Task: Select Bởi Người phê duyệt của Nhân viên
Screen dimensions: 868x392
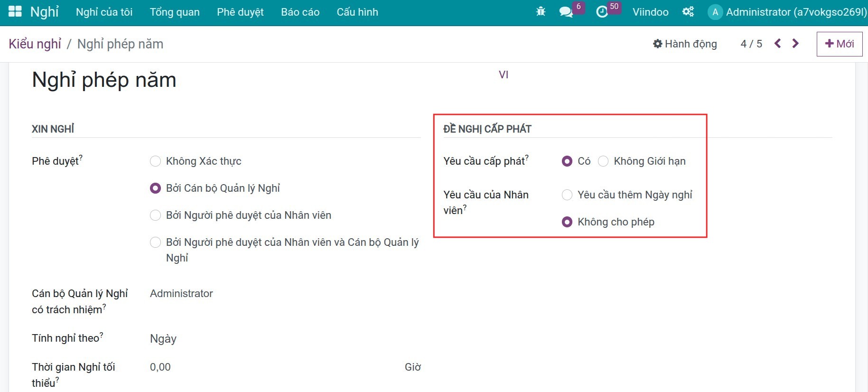Action: click(155, 215)
